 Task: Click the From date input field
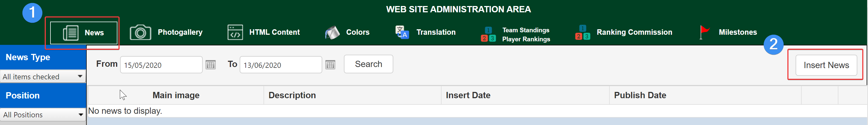tap(162, 65)
